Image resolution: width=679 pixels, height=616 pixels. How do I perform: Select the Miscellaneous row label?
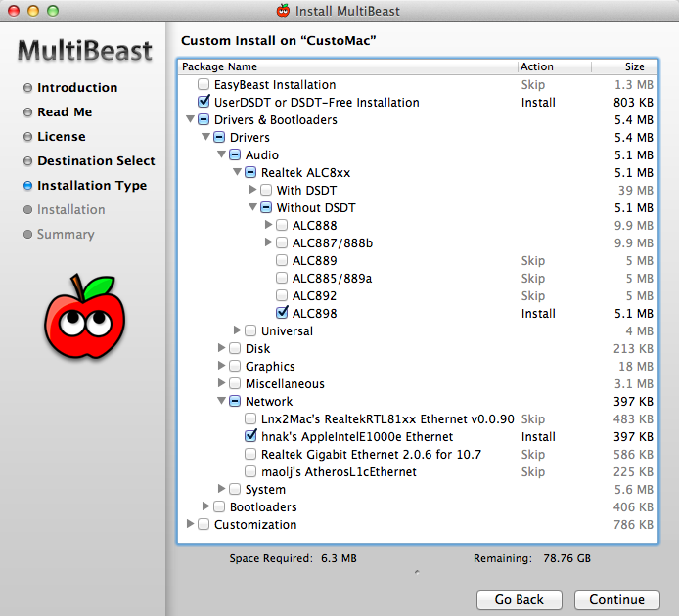click(285, 383)
